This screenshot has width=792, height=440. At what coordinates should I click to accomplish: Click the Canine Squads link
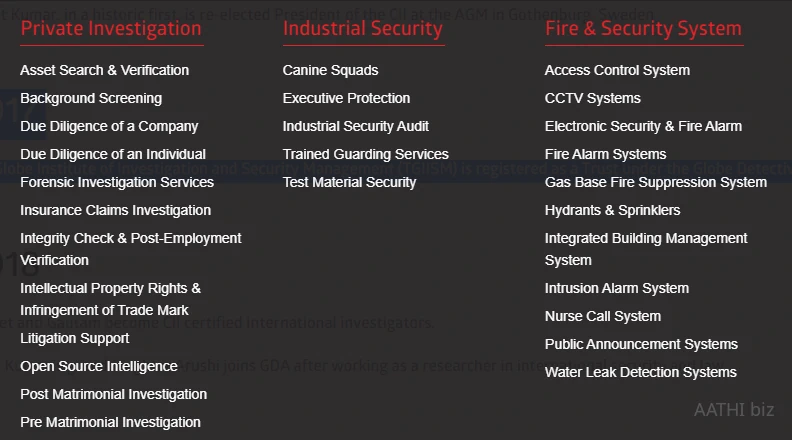pos(330,70)
